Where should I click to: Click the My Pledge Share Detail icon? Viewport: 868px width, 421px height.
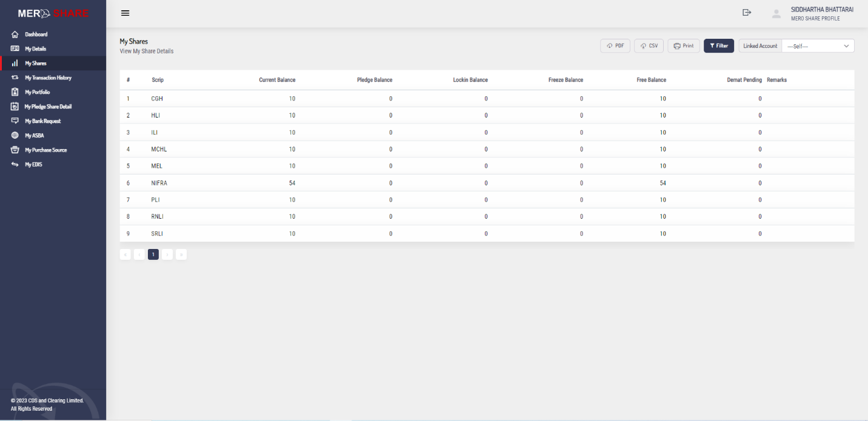[15, 107]
